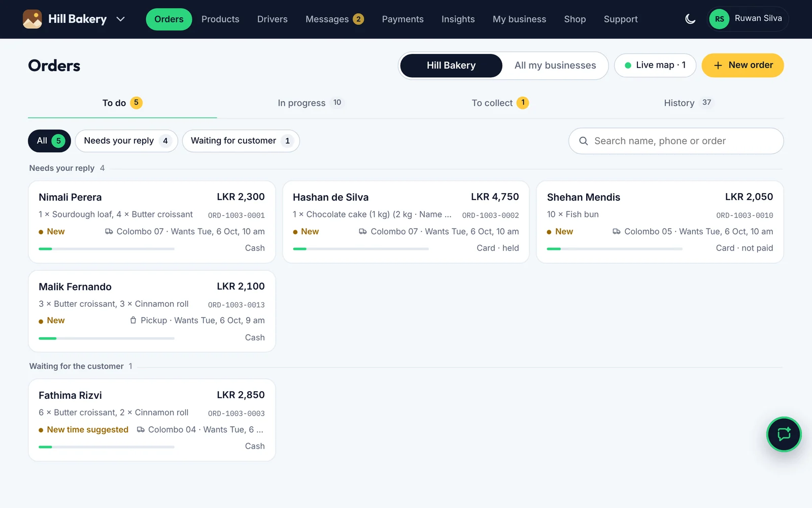Click delivery truck icon on Nimali Perera's order
The height and width of the screenshot is (508, 812).
(x=109, y=232)
